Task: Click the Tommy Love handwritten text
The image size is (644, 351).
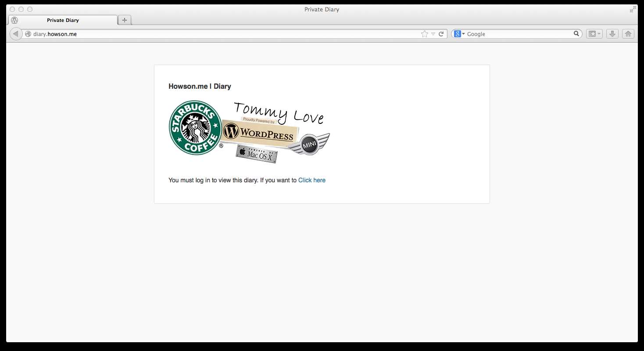Action: coord(279,113)
